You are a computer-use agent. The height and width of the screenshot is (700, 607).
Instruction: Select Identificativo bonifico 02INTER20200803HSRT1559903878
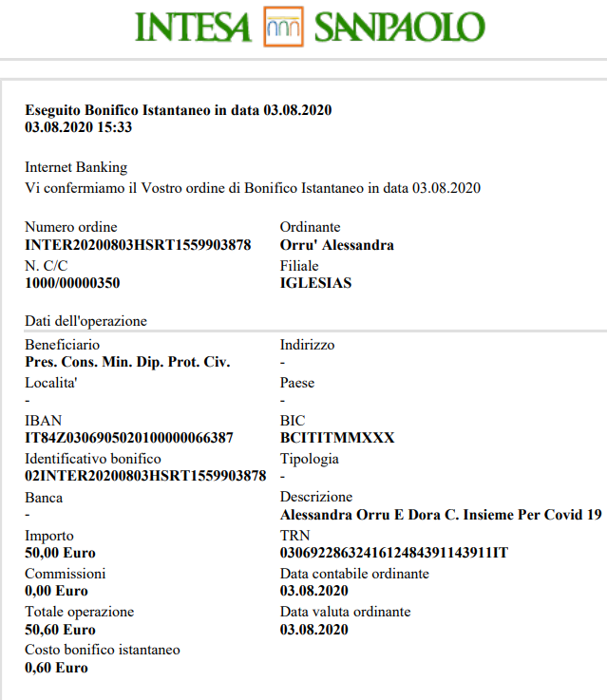click(145, 476)
